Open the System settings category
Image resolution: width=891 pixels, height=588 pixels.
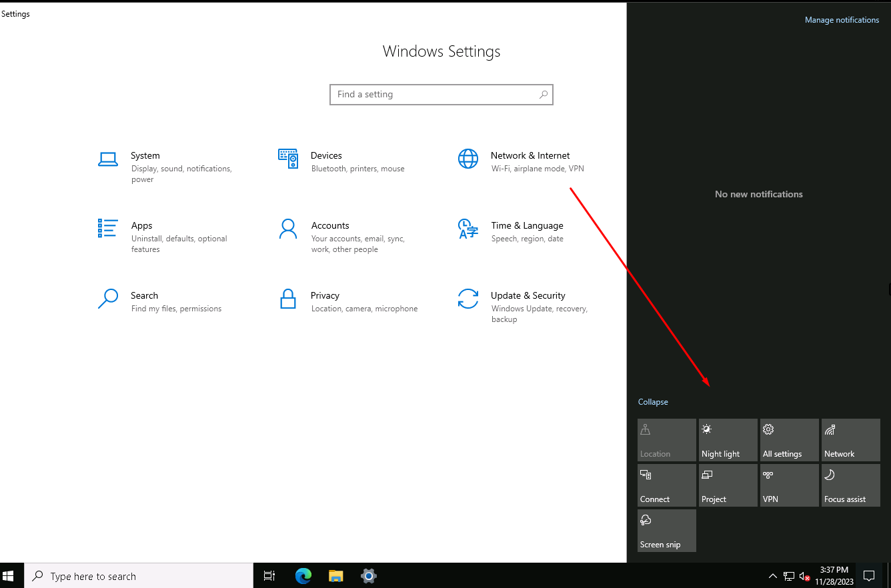[x=145, y=156]
